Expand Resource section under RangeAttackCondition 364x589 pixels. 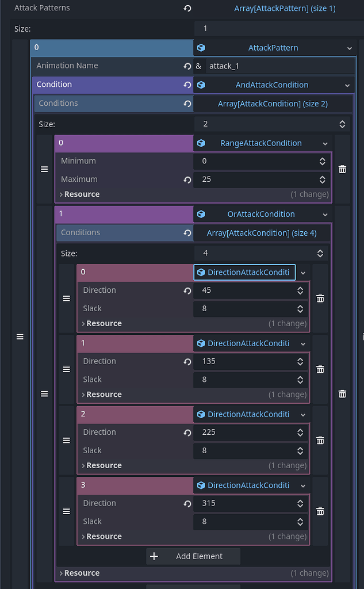79,194
